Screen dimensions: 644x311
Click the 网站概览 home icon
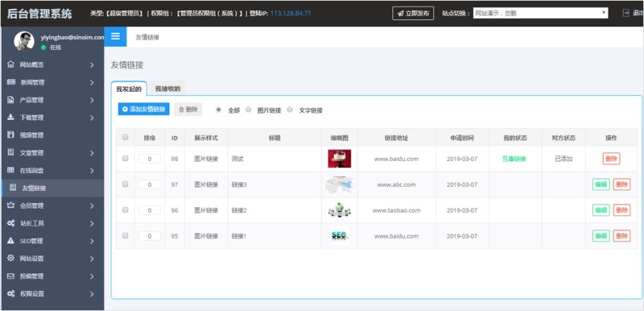tap(11, 64)
